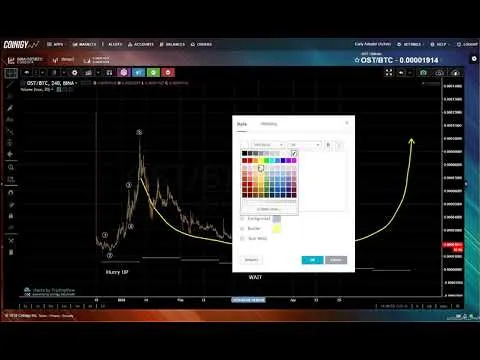Open the Orders menu
This screenshot has height=360, width=480.
(201, 44)
